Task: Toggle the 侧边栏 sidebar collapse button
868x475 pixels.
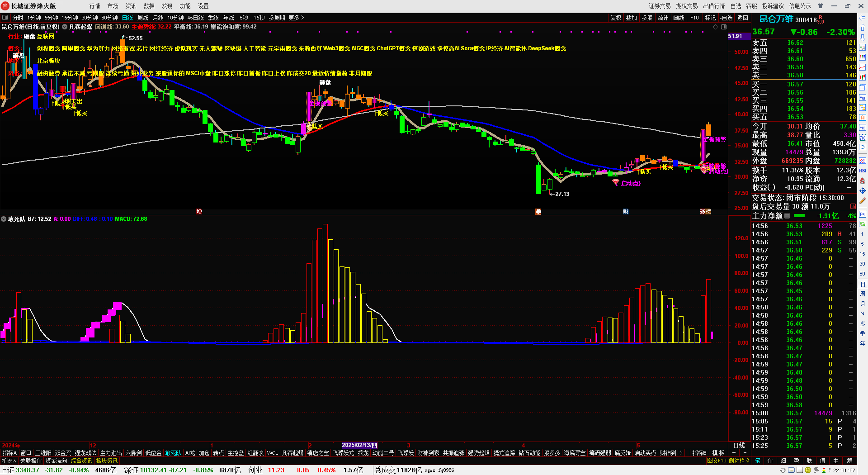Action: 739,461
